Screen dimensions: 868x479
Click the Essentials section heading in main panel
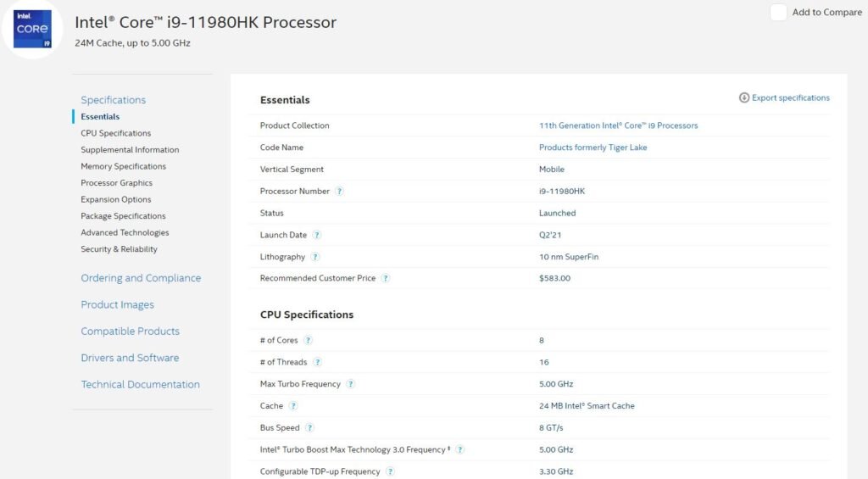click(x=285, y=100)
